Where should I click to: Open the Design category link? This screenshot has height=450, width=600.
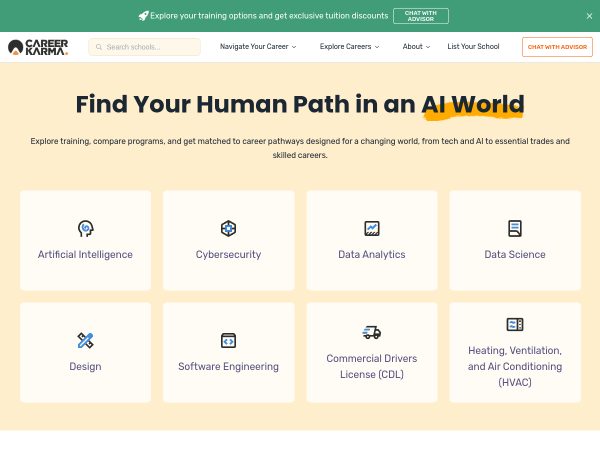coord(85,352)
